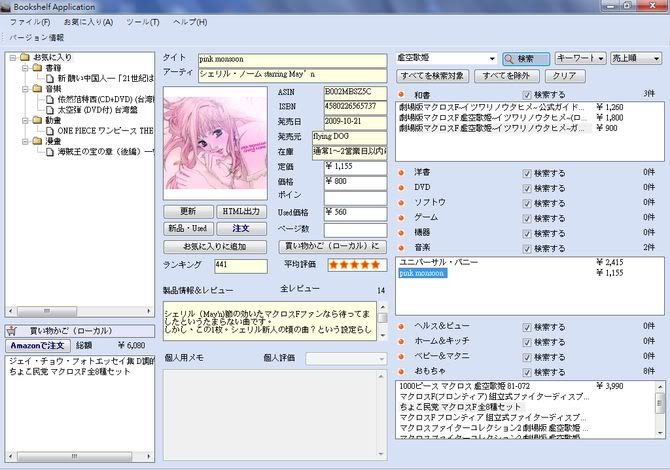The height and width of the screenshot is (470, 670).
Task: Open the キーワード dropdown
Action: tap(580, 58)
